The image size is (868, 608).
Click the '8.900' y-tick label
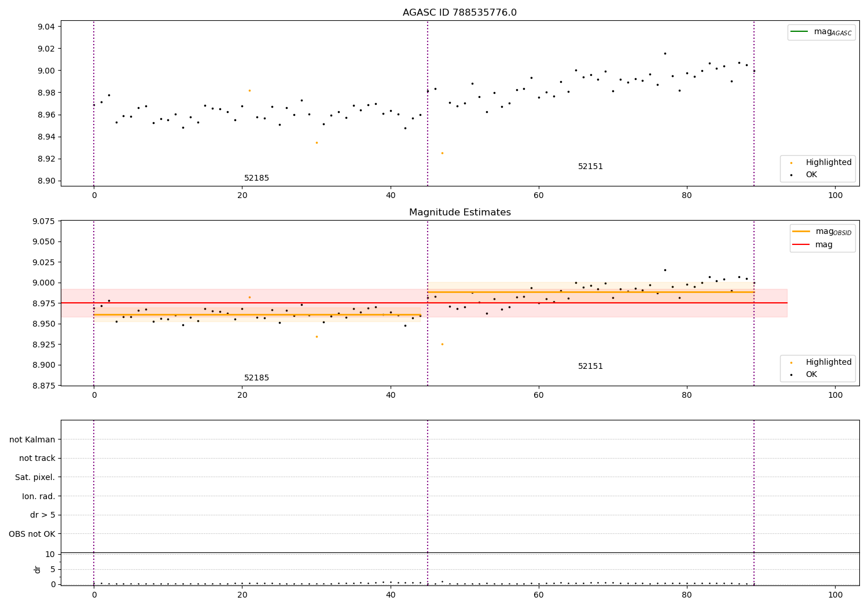point(43,365)
